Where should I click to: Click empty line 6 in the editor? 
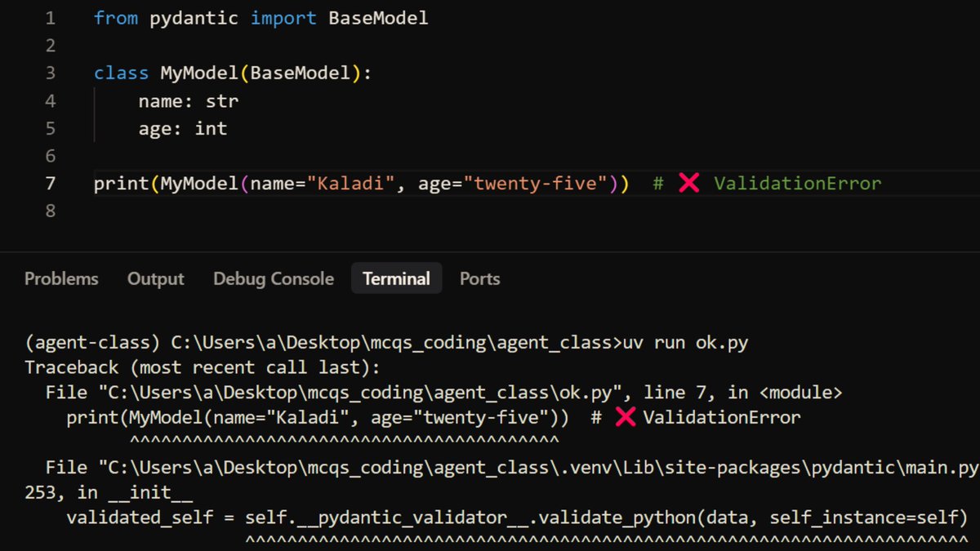pyautogui.click(x=122, y=155)
